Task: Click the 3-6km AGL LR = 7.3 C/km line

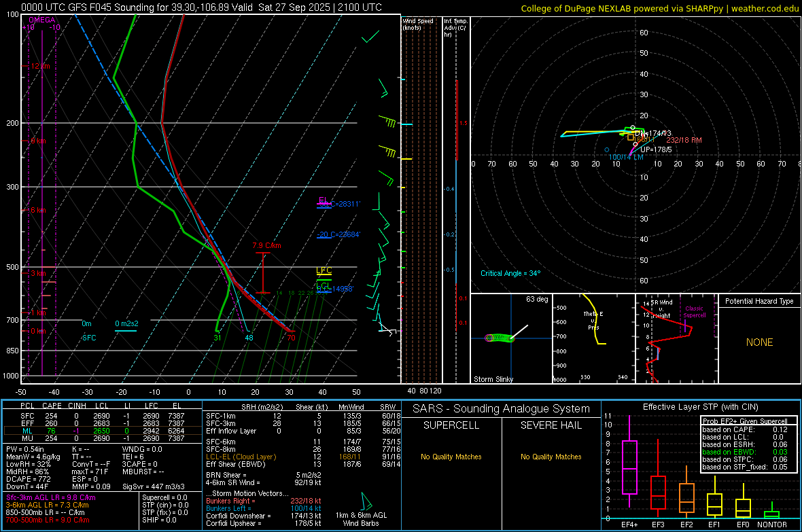Action: pyautogui.click(x=47, y=505)
